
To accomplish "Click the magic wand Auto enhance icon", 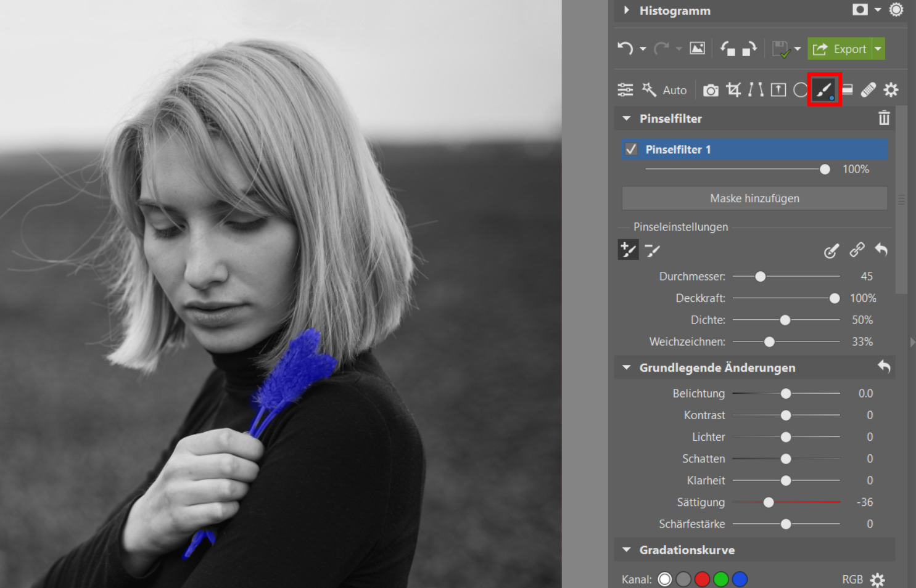I will (x=649, y=90).
